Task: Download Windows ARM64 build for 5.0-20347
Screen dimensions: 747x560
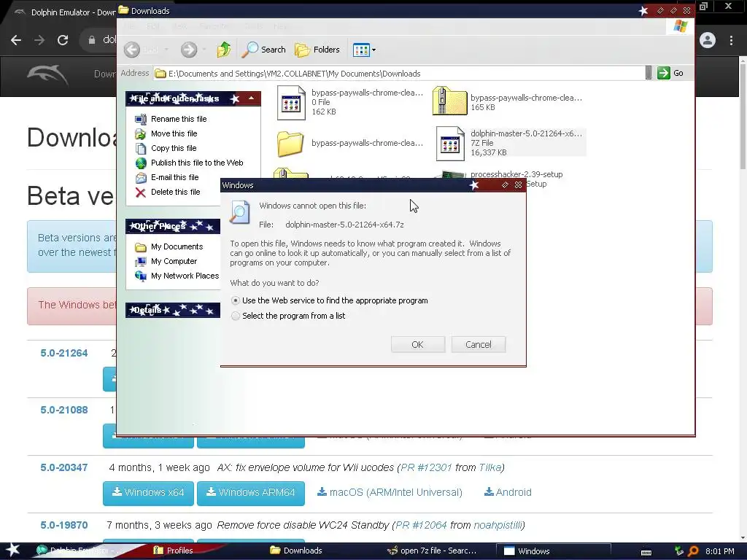Action: 251,493
